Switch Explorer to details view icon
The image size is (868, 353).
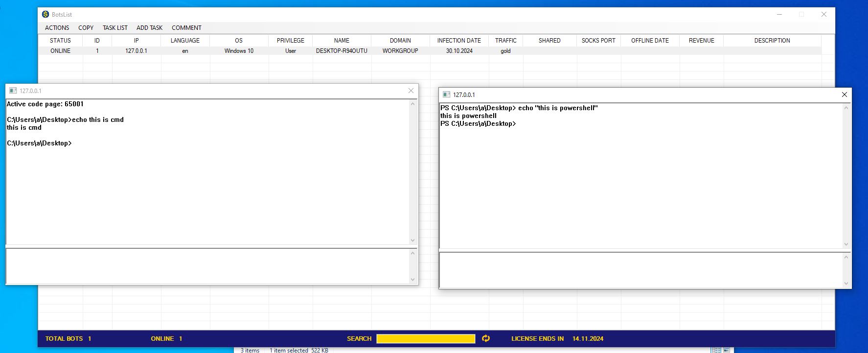(x=716, y=350)
